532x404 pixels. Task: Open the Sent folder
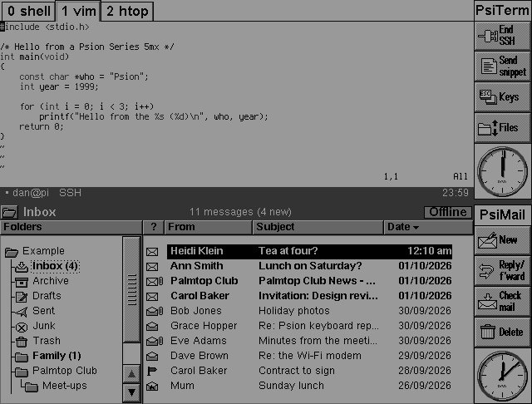click(x=43, y=311)
